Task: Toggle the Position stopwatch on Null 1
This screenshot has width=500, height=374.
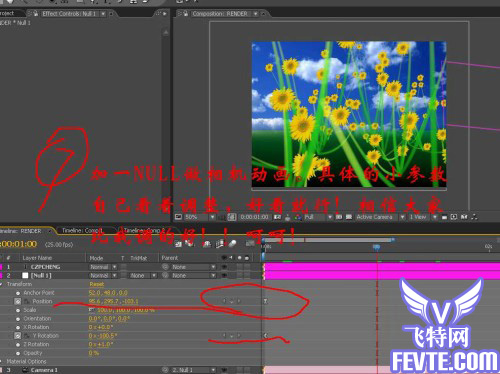Action: coord(18,301)
